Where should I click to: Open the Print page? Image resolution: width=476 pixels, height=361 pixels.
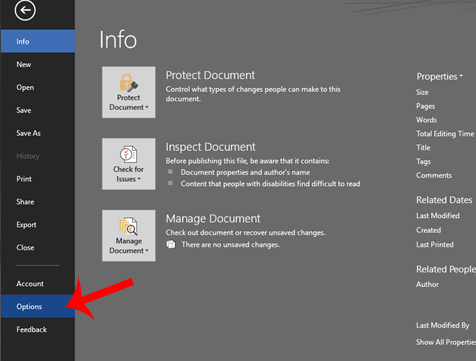coord(38,179)
